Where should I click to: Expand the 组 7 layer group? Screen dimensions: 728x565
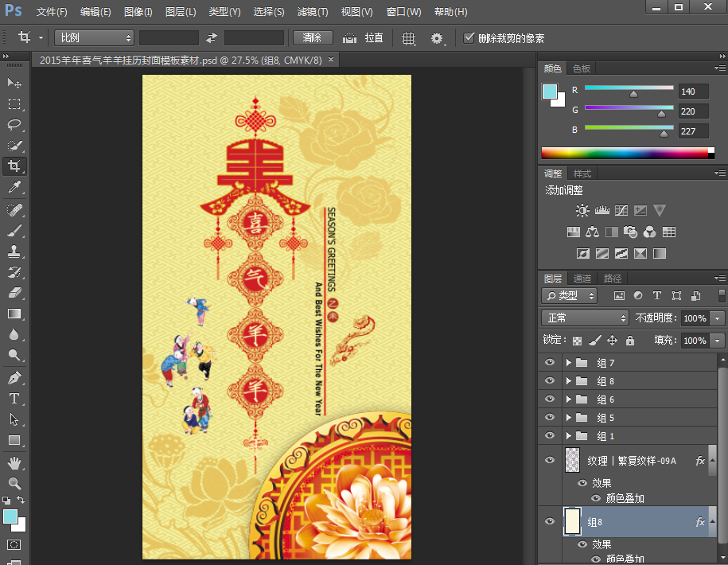569,363
